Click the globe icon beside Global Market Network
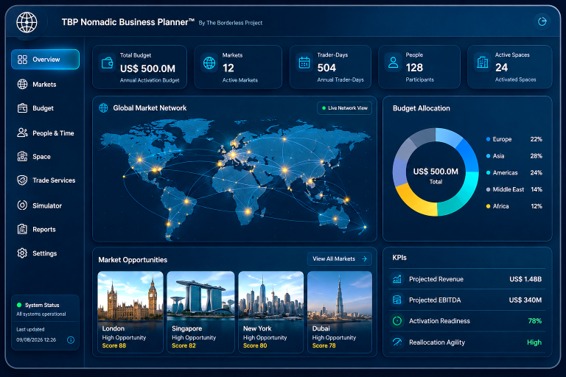Image resolution: width=566 pixels, height=377 pixels. [104, 108]
